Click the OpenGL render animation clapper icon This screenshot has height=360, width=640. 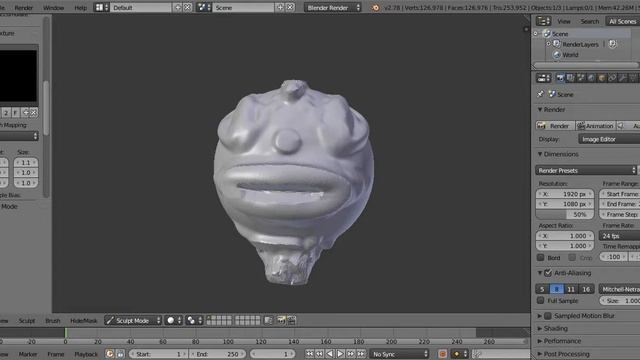tap(291, 320)
